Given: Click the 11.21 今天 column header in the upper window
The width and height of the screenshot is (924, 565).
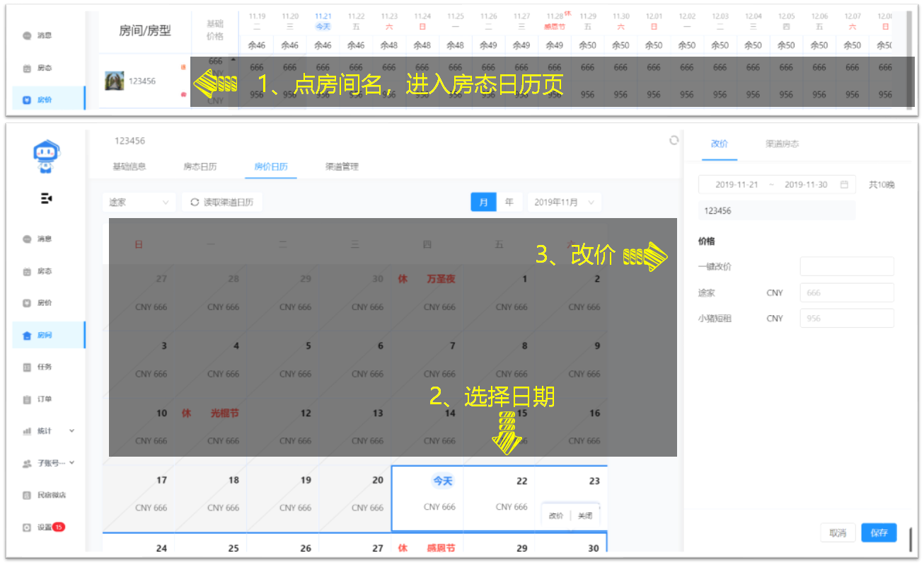Looking at the screenshot, I should 323,21.
